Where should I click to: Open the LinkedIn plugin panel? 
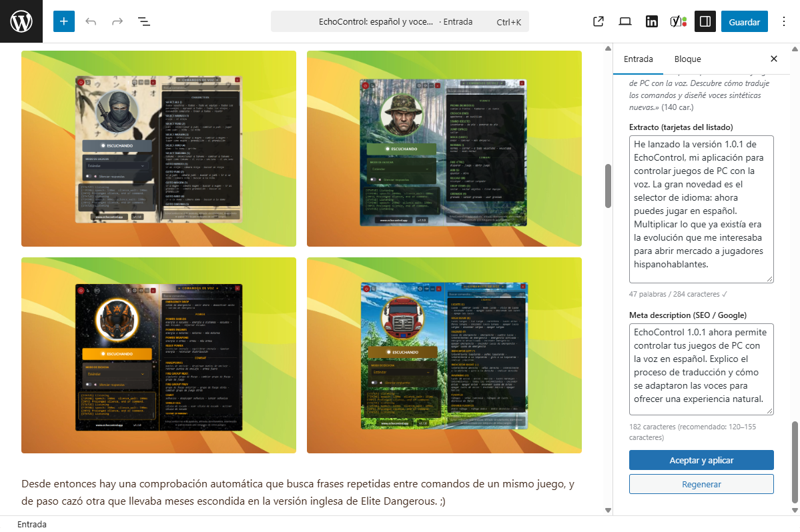[651, 21]
